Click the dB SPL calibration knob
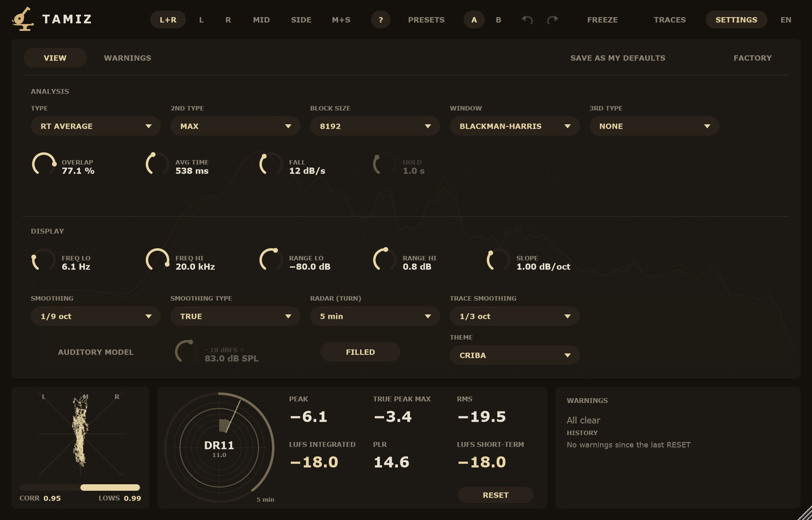Image resolution: width=812 pixels, height=520 pixels. tap(187, 352)
